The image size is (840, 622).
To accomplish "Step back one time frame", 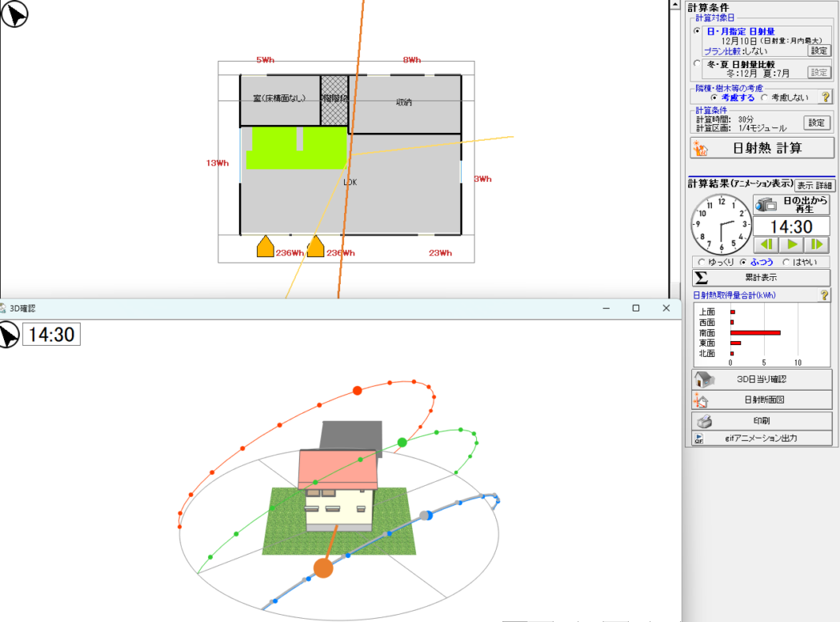I will click(766, 244).
